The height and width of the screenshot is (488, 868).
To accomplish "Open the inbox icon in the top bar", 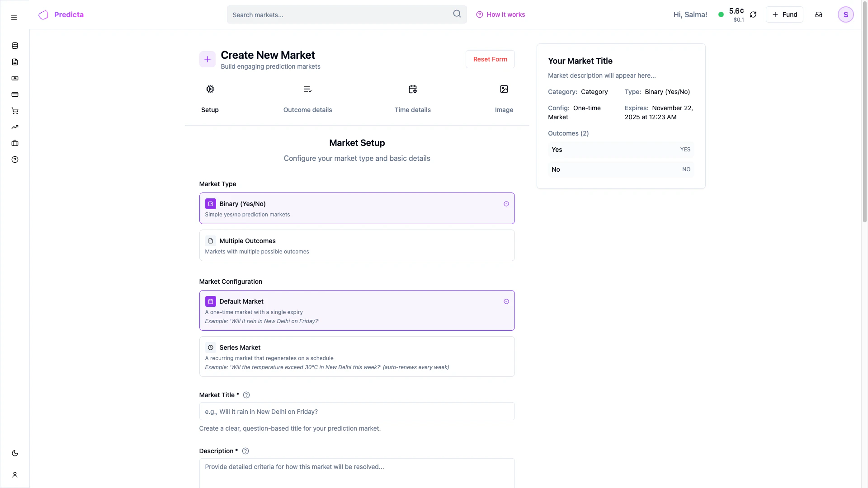I will pyautogui.click(x=819, y=14).
